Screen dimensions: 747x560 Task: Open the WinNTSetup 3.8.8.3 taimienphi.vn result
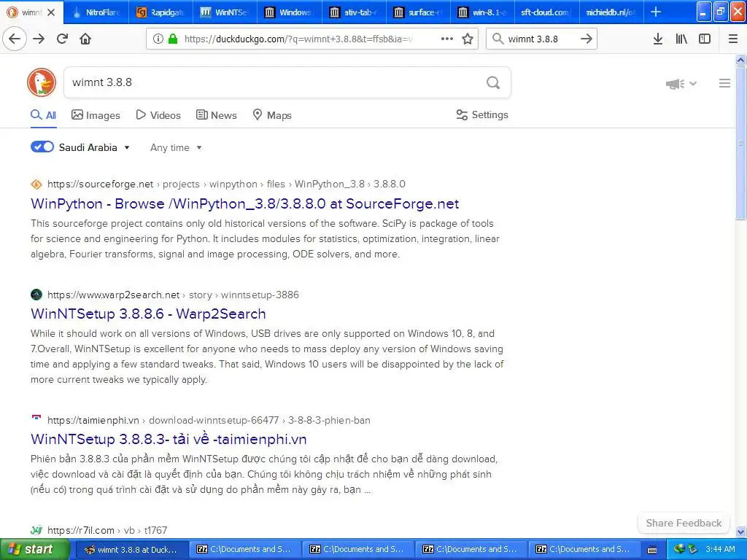tap(169, 439)
